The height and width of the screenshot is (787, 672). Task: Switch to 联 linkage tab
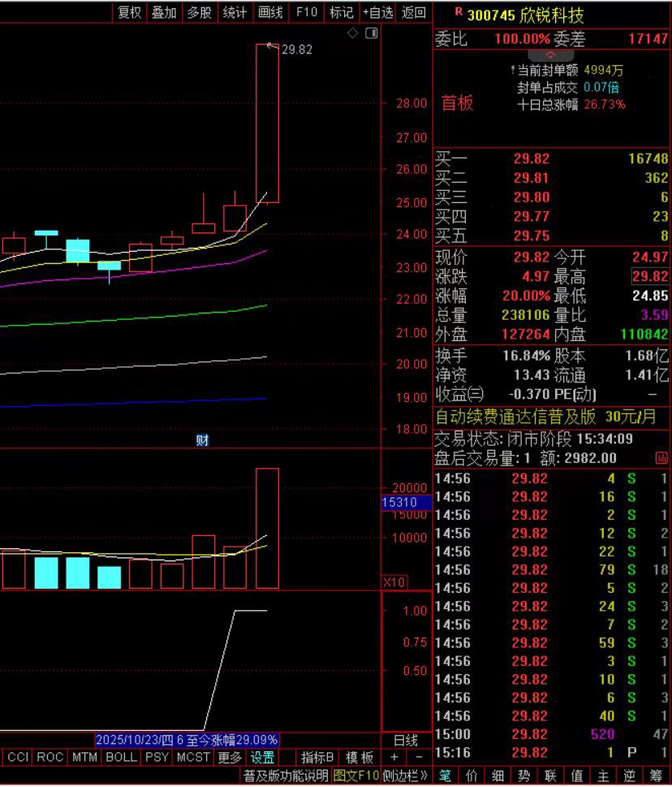point(550,776)
